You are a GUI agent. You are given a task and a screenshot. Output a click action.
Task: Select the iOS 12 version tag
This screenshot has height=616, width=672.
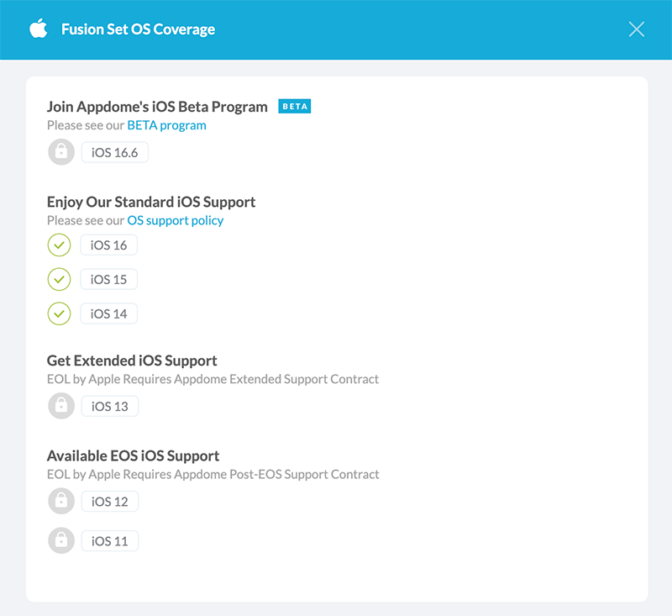[109, 502]
